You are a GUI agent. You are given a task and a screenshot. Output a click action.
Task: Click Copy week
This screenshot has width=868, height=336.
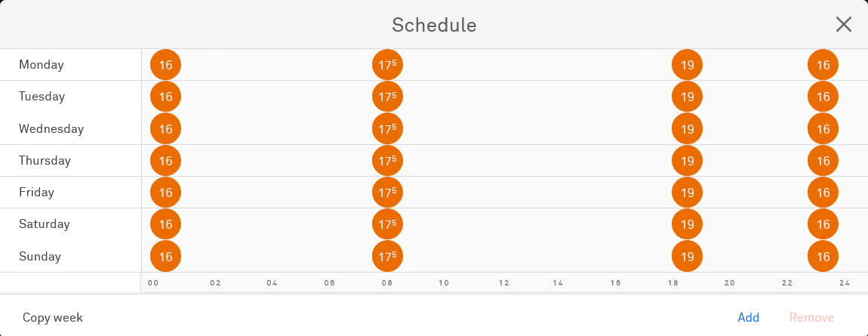pos(53,318)
